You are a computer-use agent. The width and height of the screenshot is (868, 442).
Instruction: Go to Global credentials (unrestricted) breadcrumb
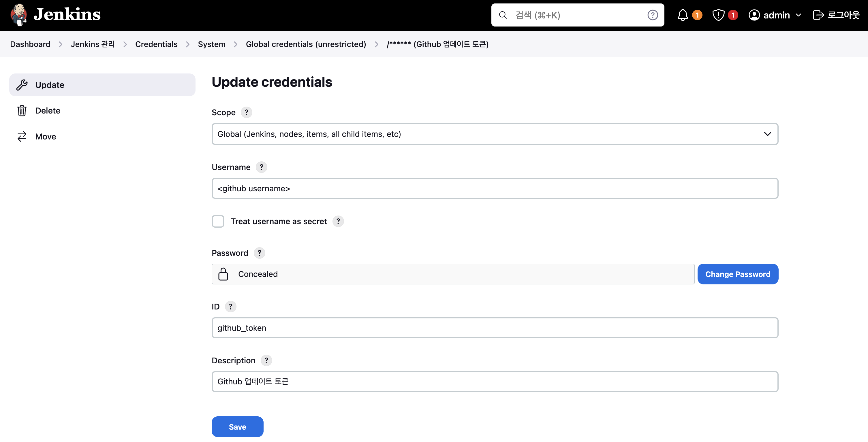(306, 44)
